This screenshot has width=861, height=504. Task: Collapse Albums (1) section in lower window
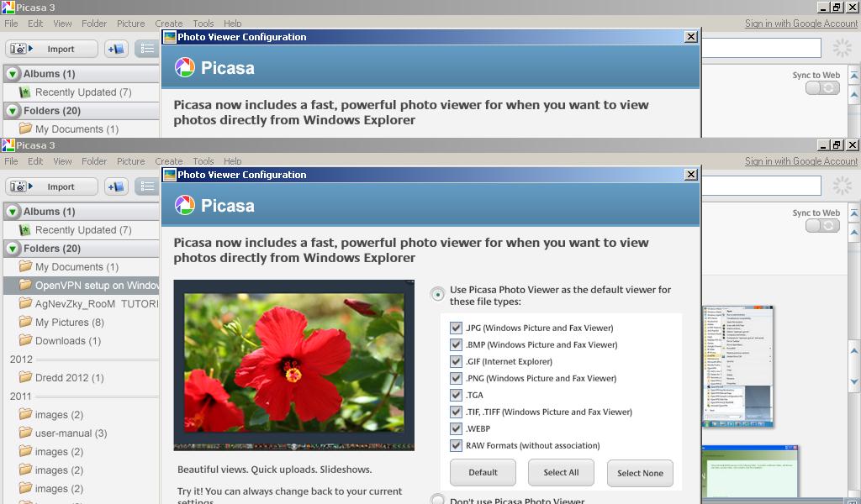[x=13, y=211]
